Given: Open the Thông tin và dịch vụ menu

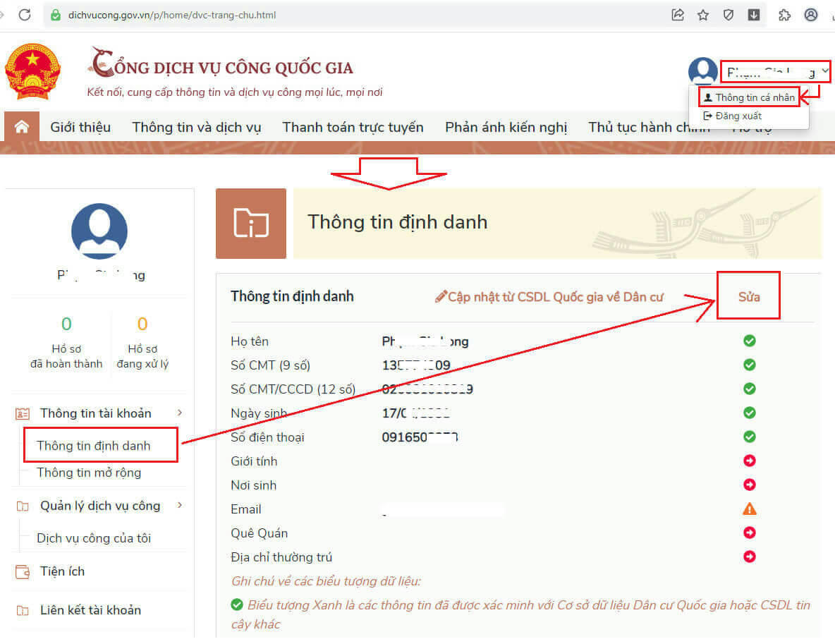Looking at the screenshot, I should click(x=197, y=127).
